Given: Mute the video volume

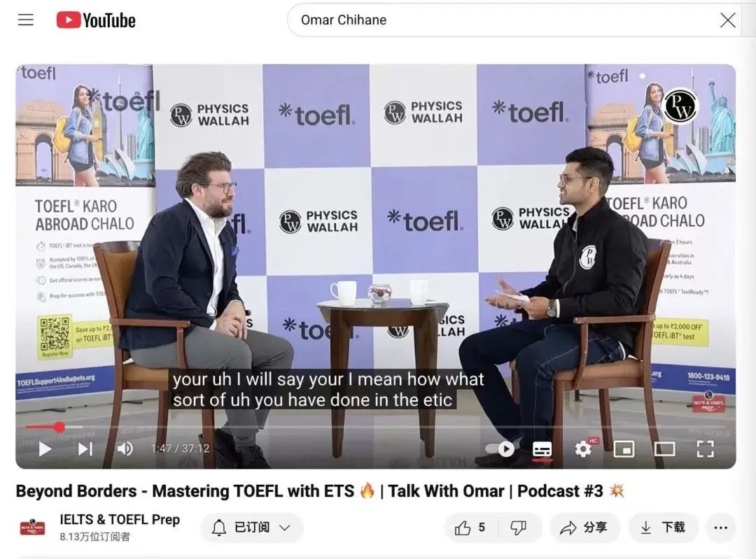Looking at the screenshot, I should point(125,448).
